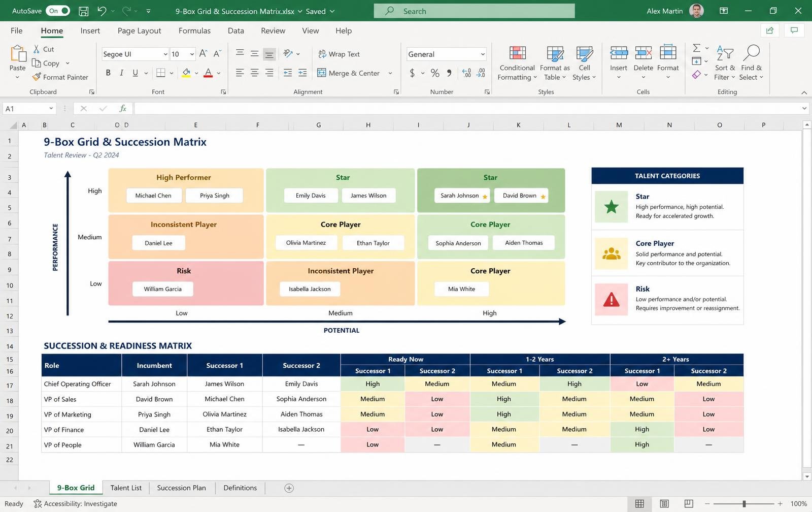Screen dimensions: 812x512
Task: Click the Delete cells button
Action: point(643,62)
